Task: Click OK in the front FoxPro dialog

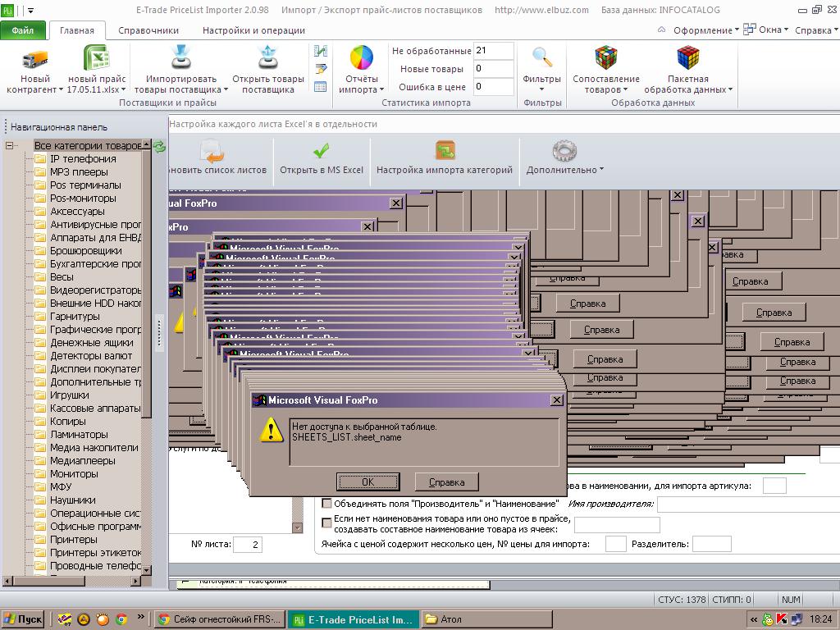Action: [368, 482]
